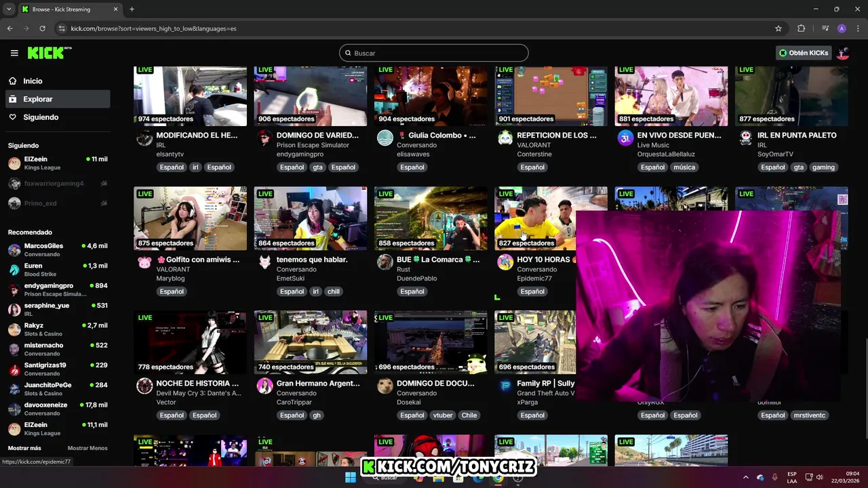Click the KICK logo
The width and height of the screenshot is (868, 488).
tap(49, 53)
